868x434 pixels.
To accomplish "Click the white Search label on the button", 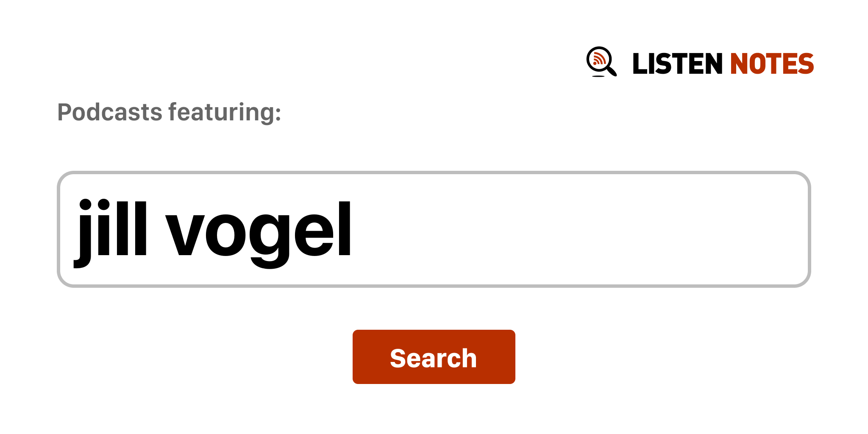I will pyautogui.click(x=434, y=358).
